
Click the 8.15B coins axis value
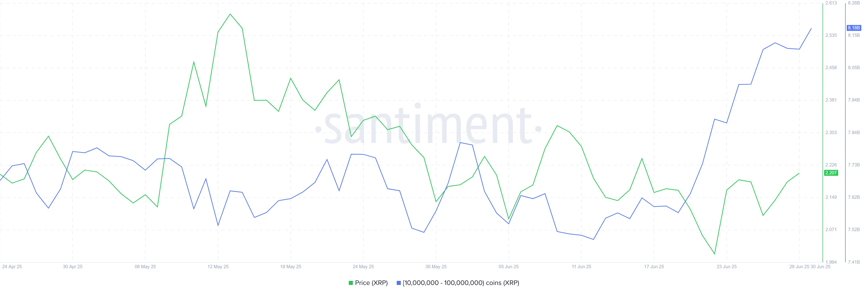(x=854, y=36)
